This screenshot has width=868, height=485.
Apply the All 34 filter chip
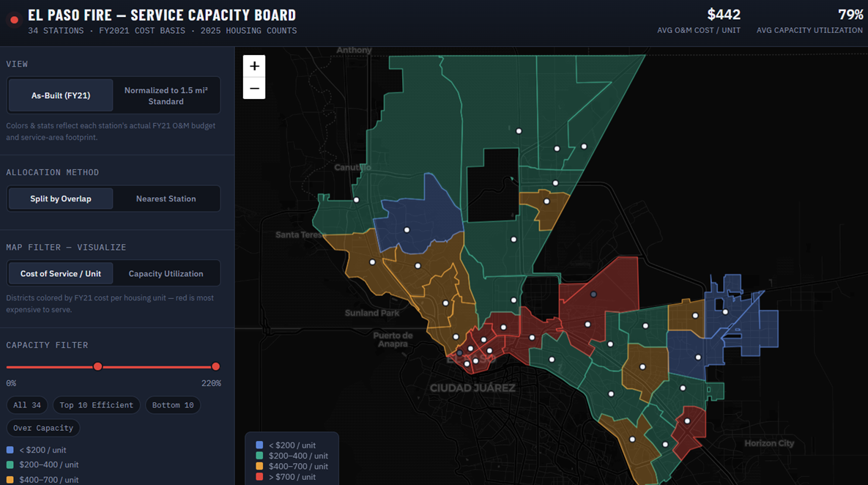tap(27, 404)
